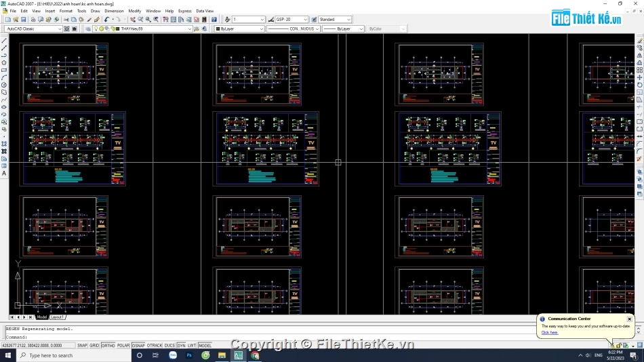The height and width of the screenshot is (362, 644).
Task: Open the Standard text style dropdown
Action: click(x=335, y=19)
